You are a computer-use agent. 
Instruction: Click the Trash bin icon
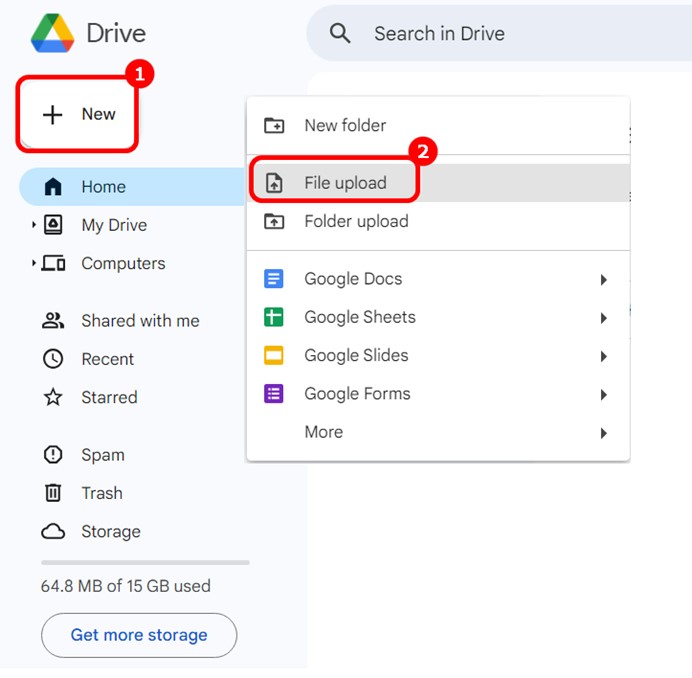53,493
